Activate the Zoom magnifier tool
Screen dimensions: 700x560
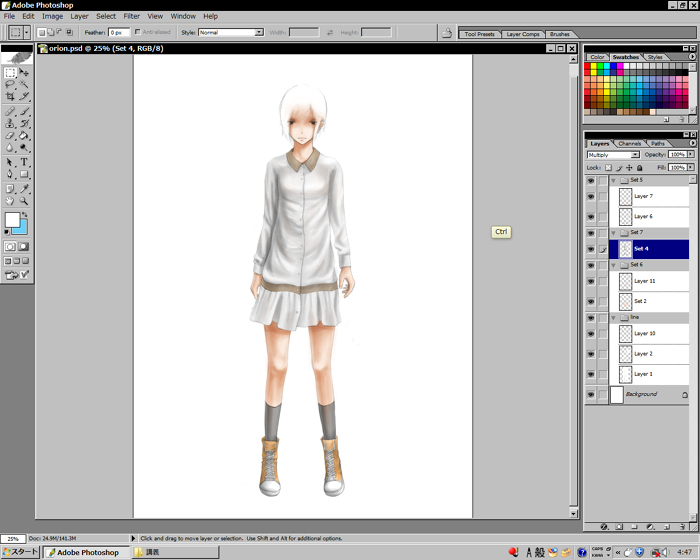click(24, 200)
